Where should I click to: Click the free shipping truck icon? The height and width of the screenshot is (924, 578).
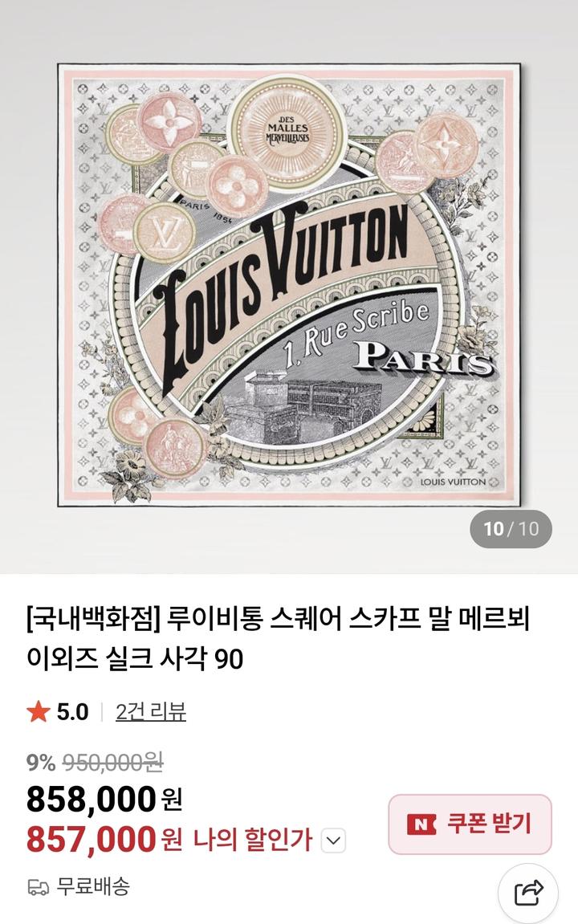(39, 887)
